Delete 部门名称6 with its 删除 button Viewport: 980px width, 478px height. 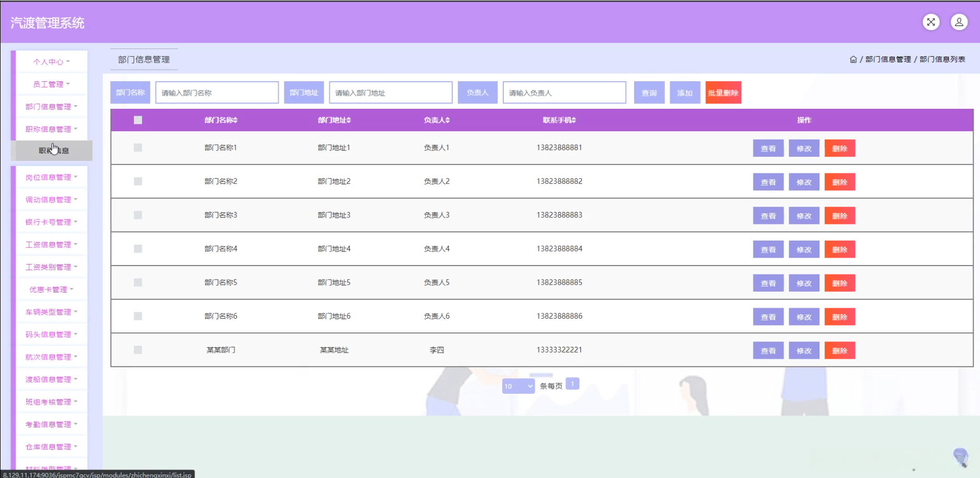click(840, 317)
